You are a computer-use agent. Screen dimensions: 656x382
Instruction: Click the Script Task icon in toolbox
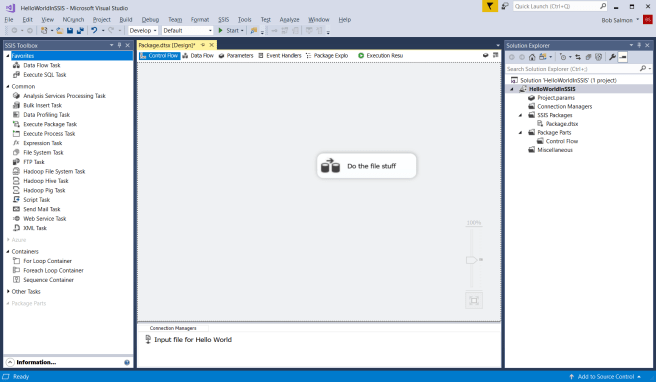coord(16,200)
